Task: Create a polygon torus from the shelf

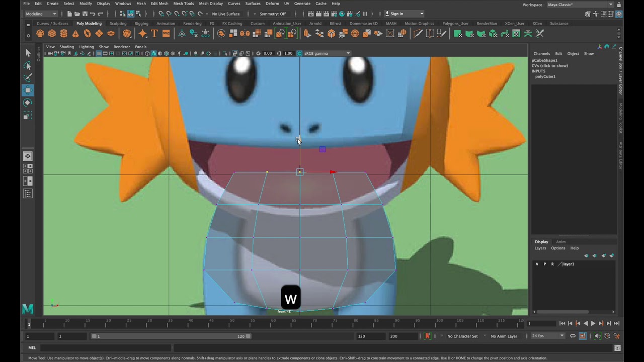Action: pyautogui.click(x=88, y=34)
